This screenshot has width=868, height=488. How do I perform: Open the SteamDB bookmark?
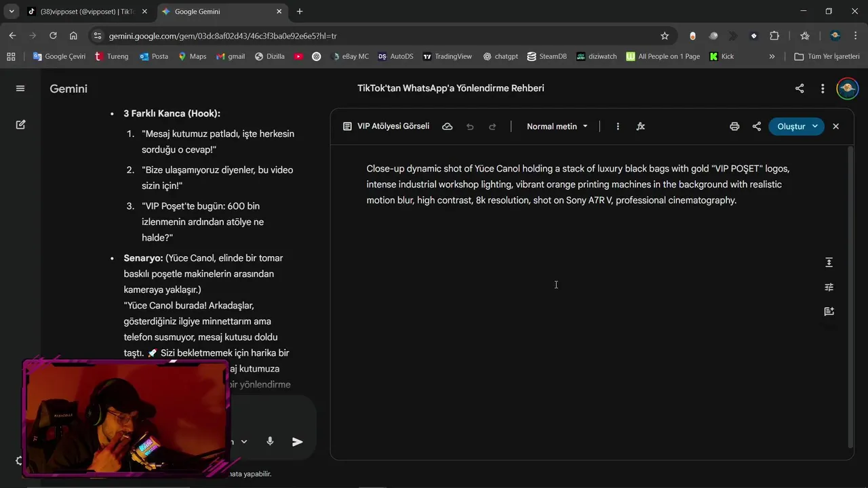tap(547, 56)
